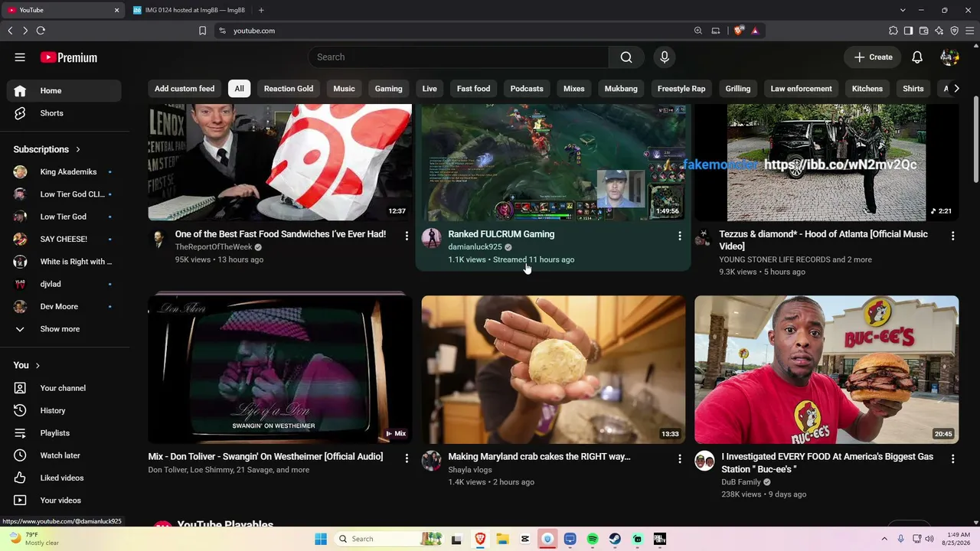Open the browser Extensions puzzle icon
Viewport: 980px width, 551px height.
[x=893, y=31]
